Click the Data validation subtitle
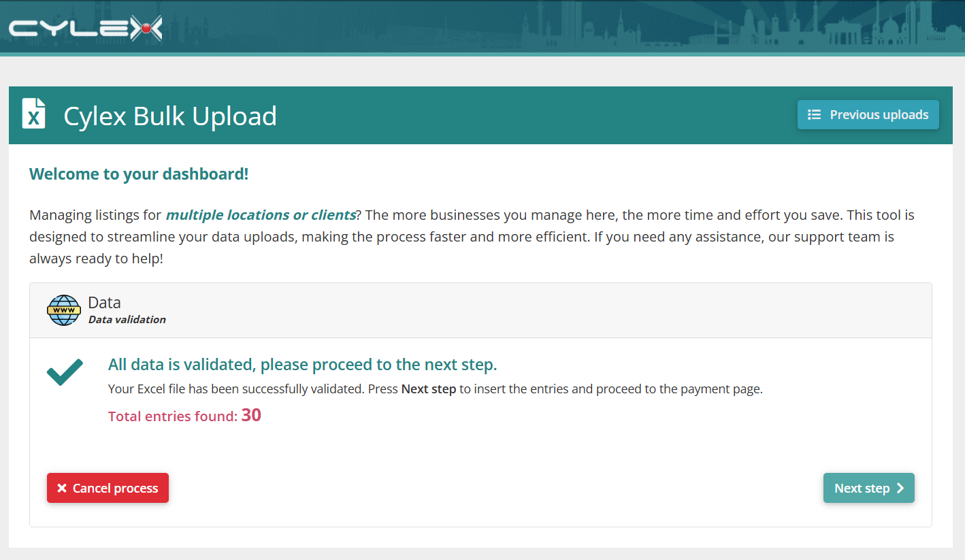Image resolution: width=965 pixels, height=560 pixels. 127,320
